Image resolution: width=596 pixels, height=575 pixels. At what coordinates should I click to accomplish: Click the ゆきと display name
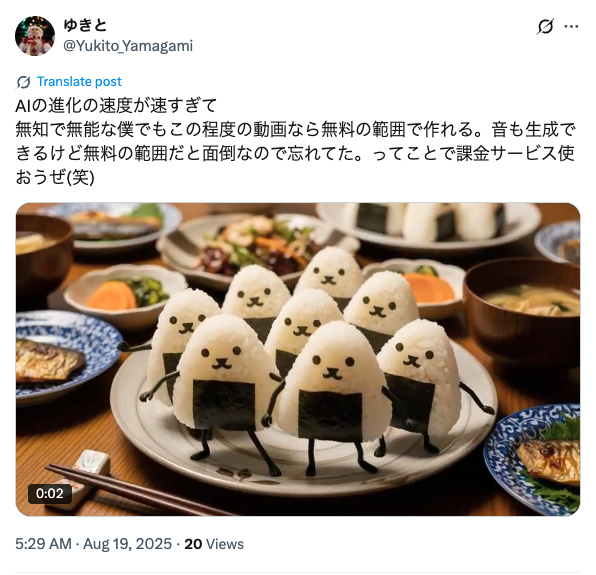pos(85,25)
